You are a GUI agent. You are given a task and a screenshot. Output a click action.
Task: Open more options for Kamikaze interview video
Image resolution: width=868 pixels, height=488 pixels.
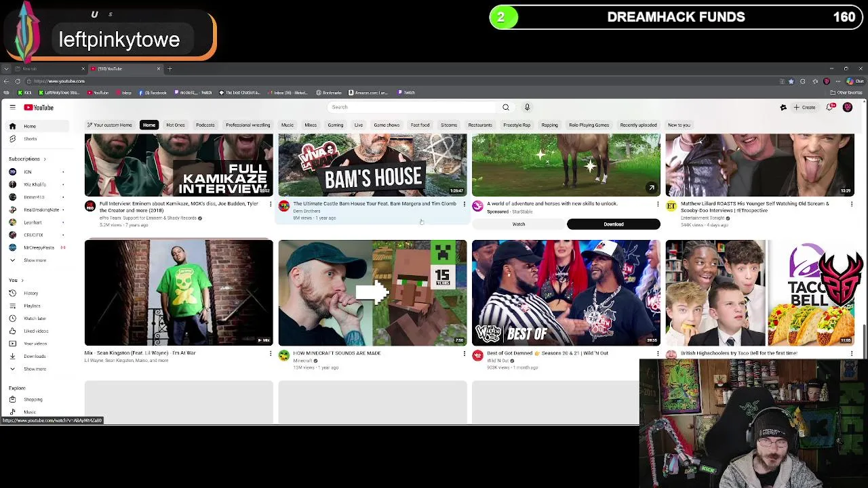(x=270, y=204)
